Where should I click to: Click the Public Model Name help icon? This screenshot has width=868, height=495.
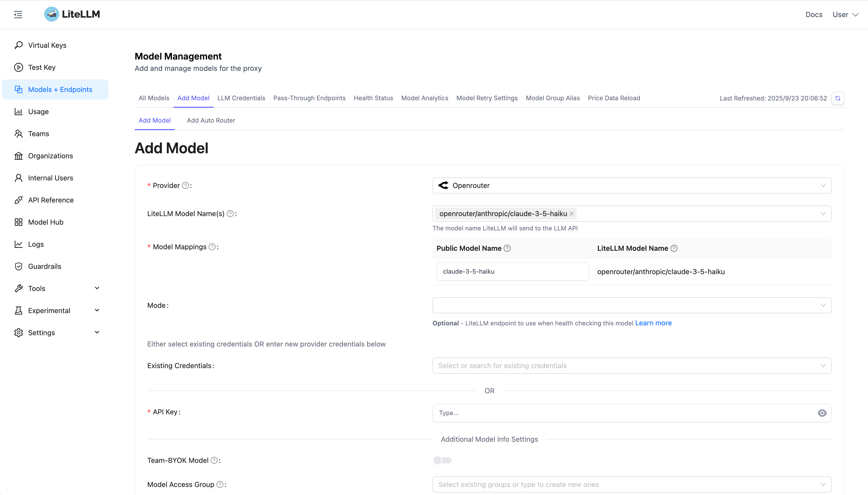point(507,249)
